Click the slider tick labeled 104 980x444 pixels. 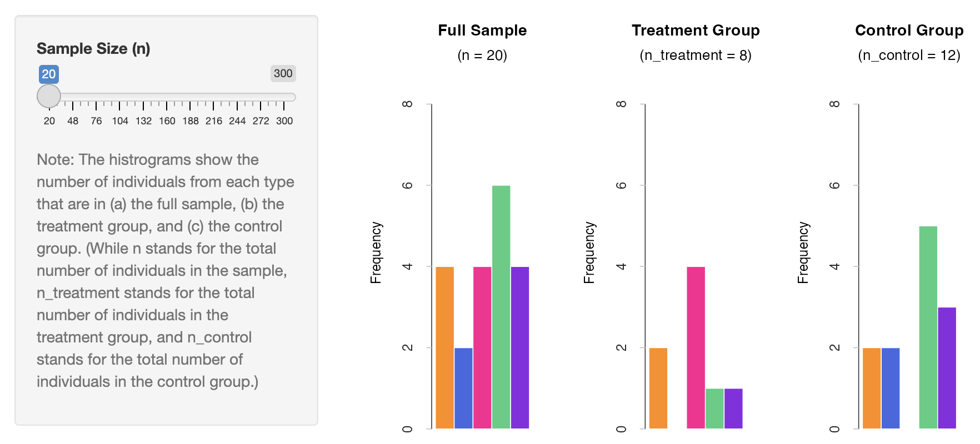click(120, 121)
